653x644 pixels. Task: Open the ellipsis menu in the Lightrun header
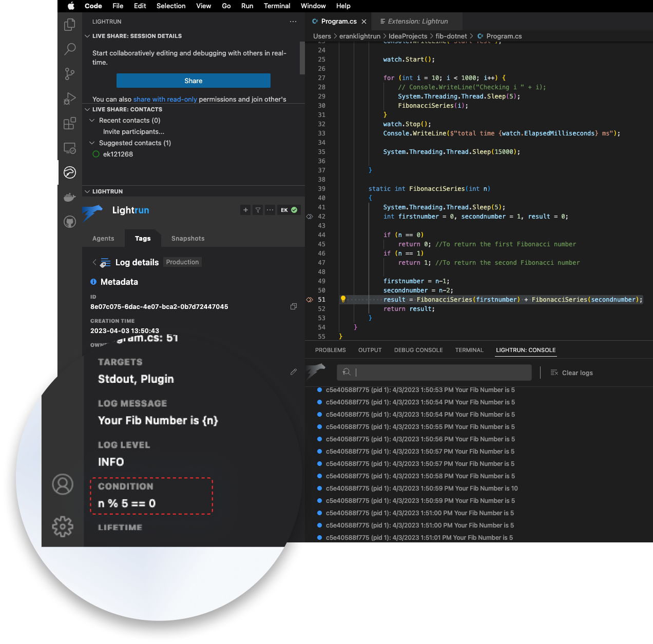(x=270, y=210)
